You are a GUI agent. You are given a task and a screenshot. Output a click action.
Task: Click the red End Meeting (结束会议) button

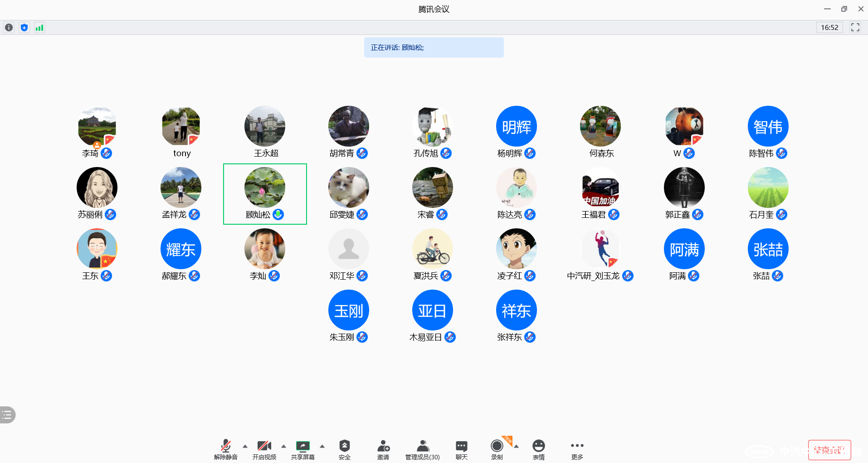tap(829, 450)
